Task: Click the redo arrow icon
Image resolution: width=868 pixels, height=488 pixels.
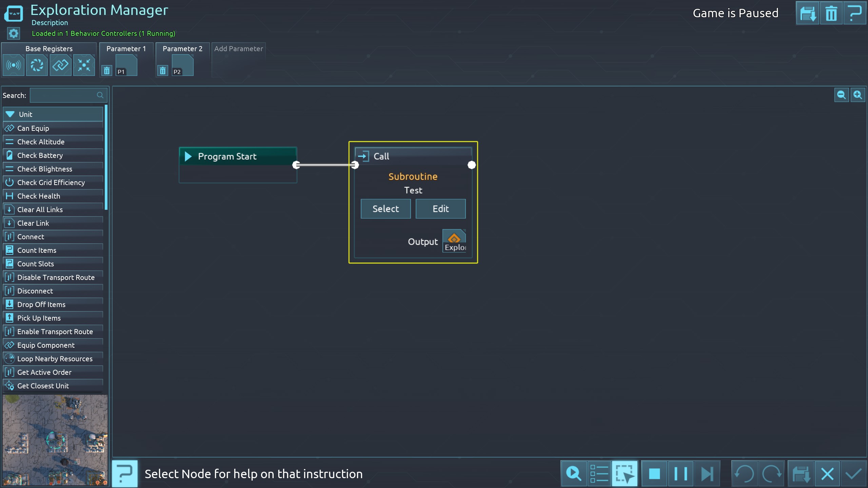Action: pos(771,474)
